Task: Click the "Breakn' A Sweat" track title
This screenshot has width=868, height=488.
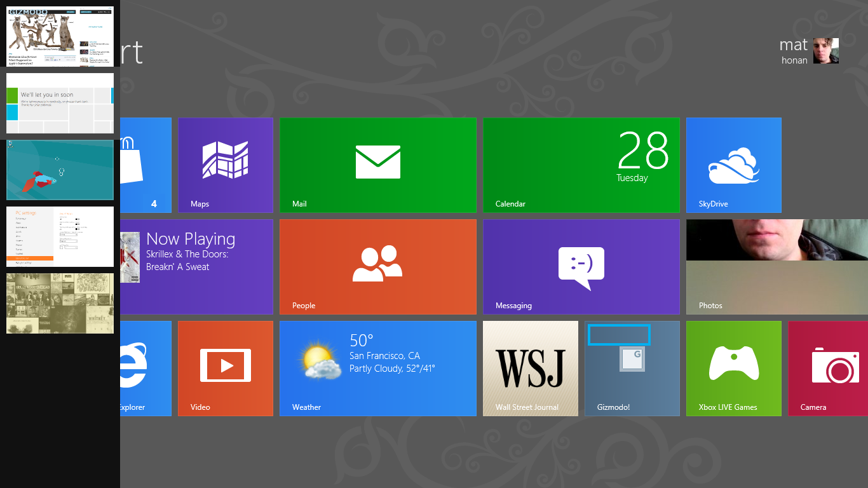Action: [x=178, y=267]
